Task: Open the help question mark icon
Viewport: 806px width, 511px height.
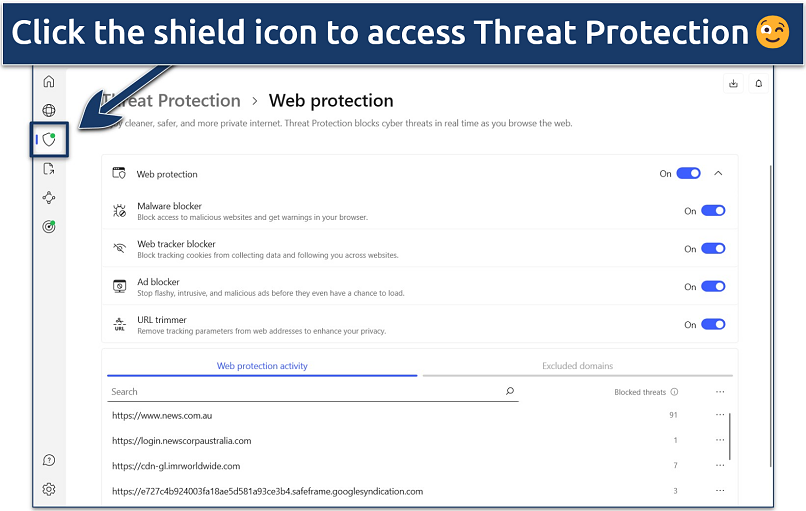Action: click(49, 460)
